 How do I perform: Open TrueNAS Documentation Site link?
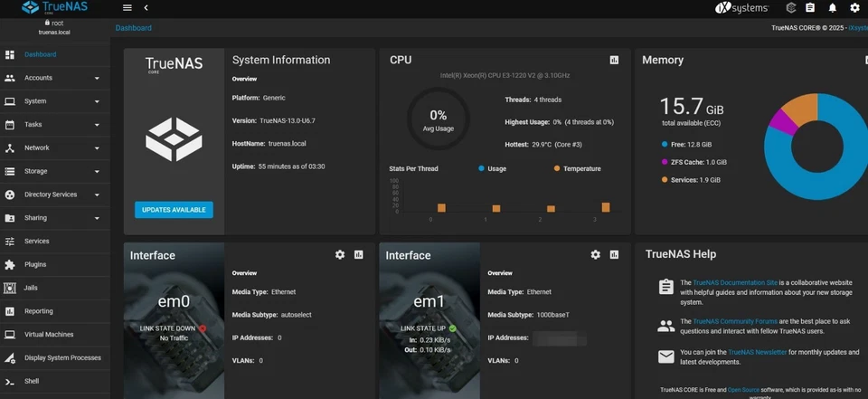coord(734,283)
